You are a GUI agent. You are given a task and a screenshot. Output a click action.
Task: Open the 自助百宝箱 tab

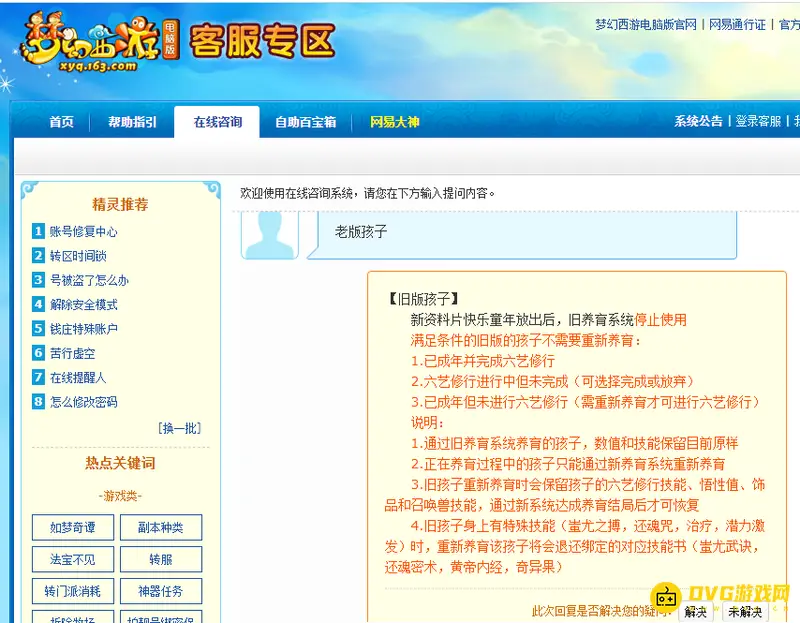(x=306, y=122)
